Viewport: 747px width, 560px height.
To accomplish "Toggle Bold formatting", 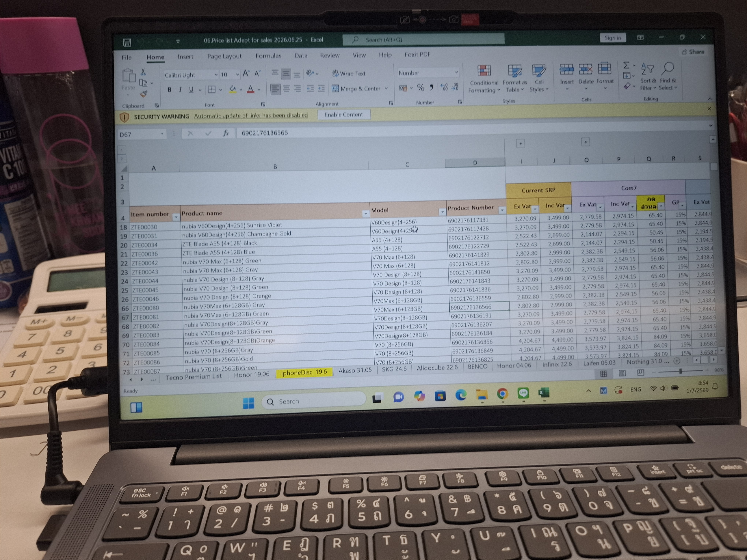I will click(x=170, y=89).
